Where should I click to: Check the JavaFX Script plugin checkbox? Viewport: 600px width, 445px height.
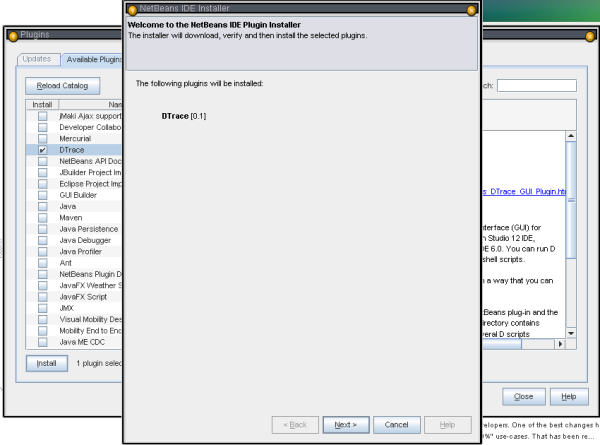coord(42,297)
